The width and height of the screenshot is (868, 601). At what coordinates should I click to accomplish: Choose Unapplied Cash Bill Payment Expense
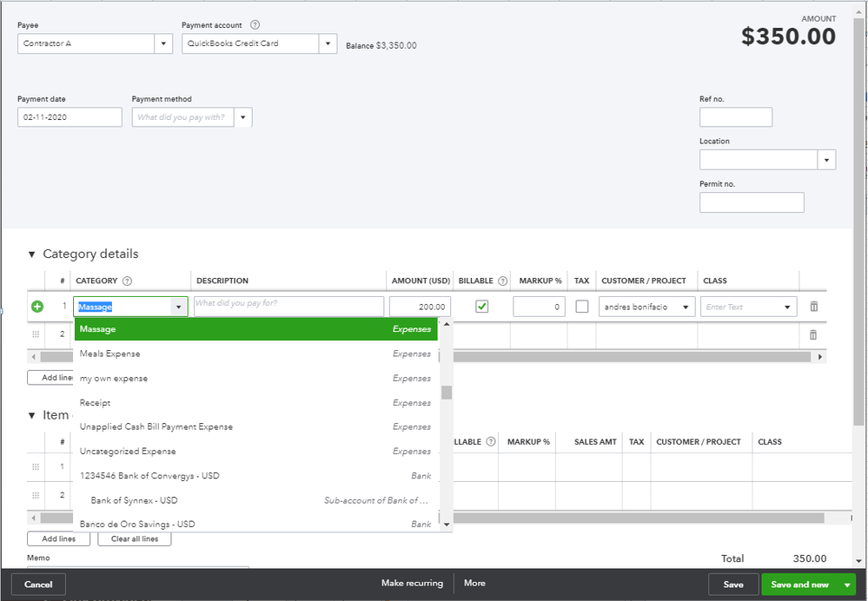[255, 426]
